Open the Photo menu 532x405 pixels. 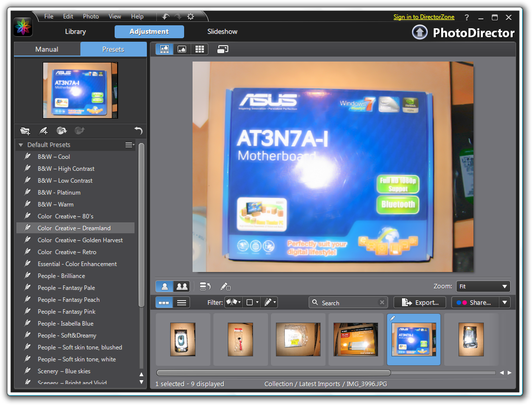pos(91,16)
